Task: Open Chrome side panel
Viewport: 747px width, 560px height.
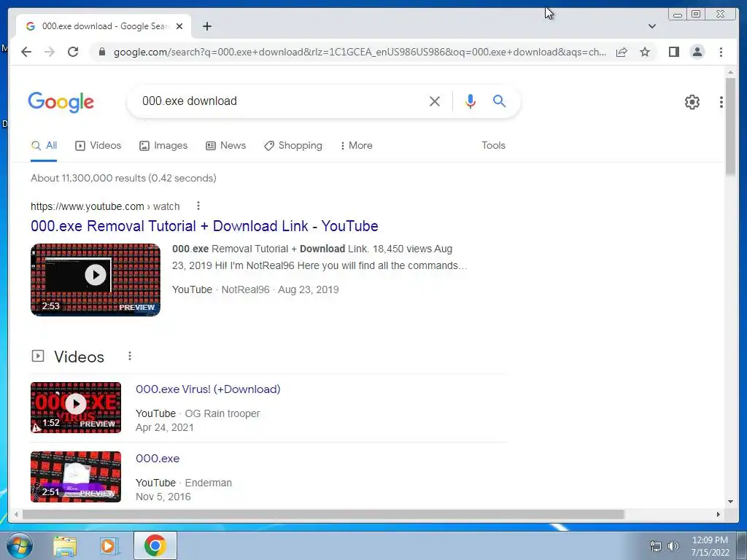Action: [x=673, y=52]
